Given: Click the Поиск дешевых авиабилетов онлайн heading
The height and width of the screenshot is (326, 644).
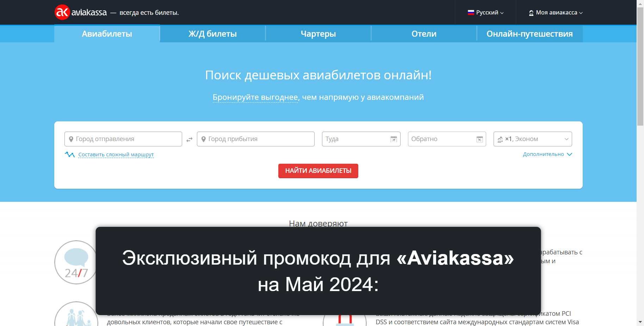Looking at the screenshot, I should click(318, 75).
